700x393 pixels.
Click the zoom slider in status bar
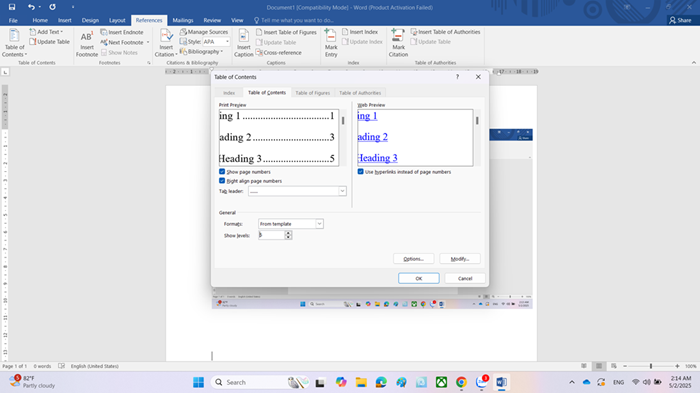pos(651,366)
